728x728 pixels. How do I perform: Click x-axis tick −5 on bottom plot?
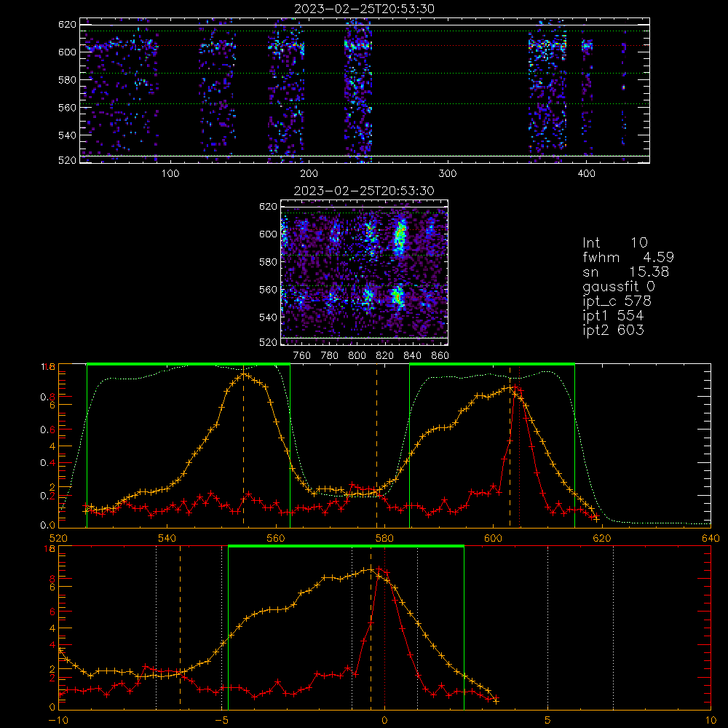click(x=221, y=721)
